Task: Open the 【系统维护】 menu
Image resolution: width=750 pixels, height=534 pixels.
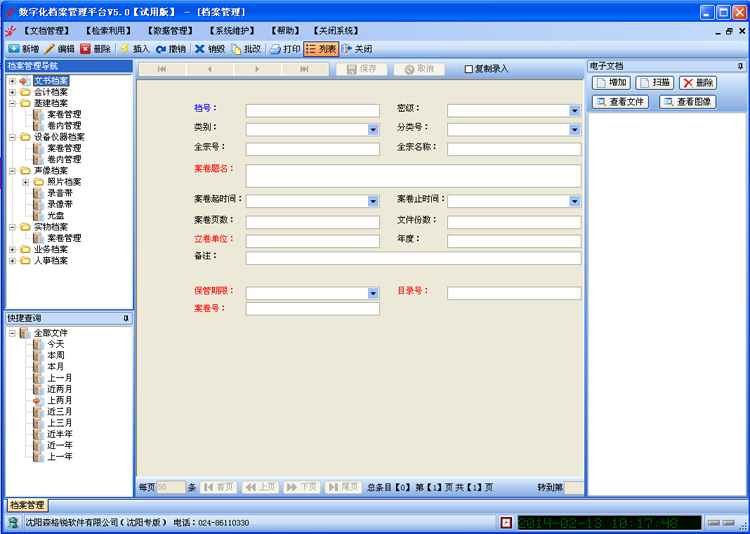Action: 233,31
